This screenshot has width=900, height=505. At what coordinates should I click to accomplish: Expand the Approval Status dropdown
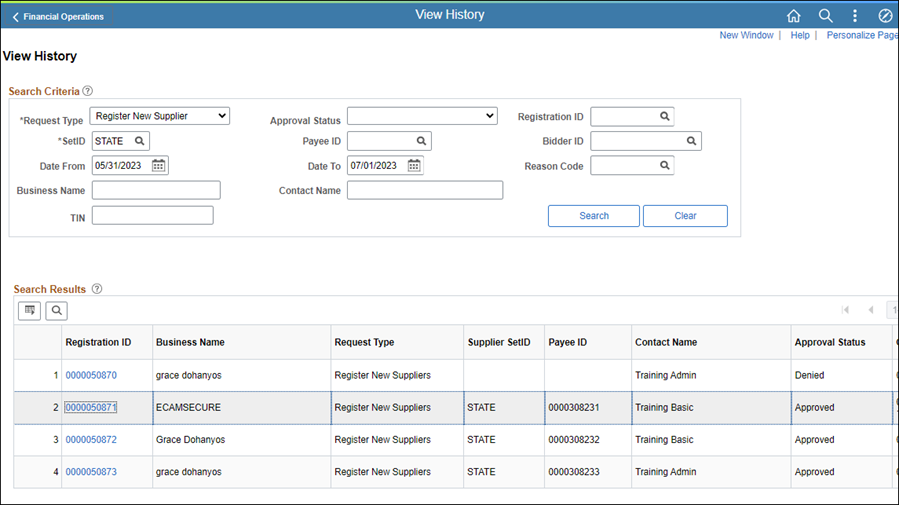(422, 116)
